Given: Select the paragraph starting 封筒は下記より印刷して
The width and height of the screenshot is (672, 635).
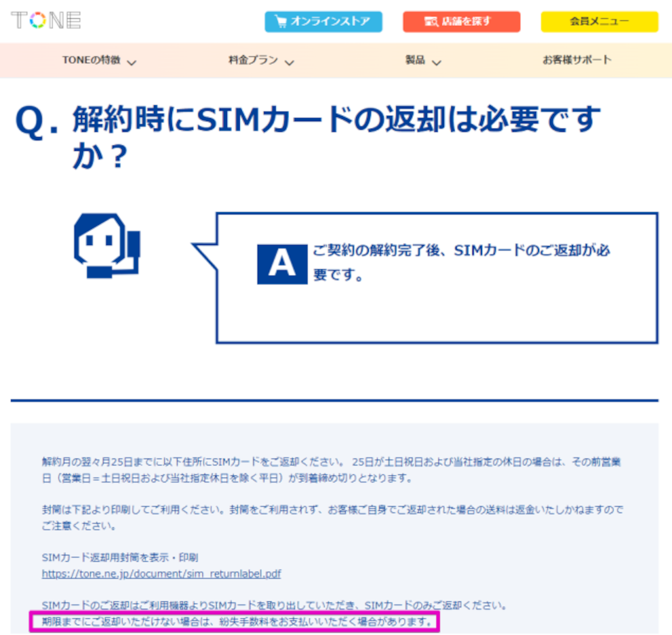Looking at the screenshot, I should (333, 517).
